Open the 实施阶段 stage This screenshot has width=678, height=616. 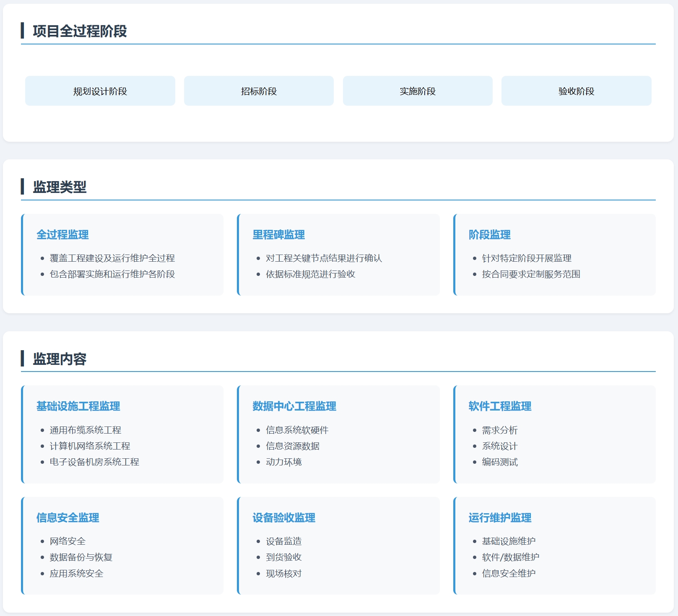coord(418,91)
